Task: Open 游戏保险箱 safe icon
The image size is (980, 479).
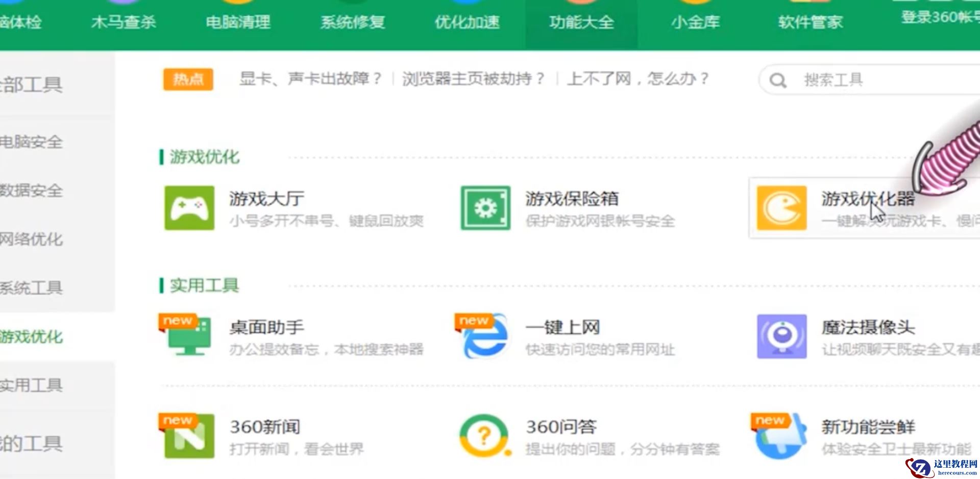Action: [485, 208]
